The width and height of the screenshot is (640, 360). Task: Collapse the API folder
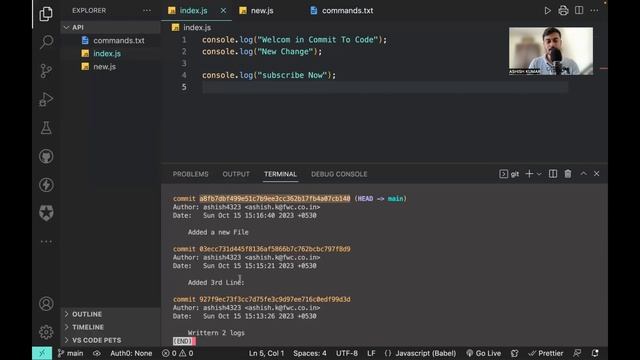tap(110, 27)
